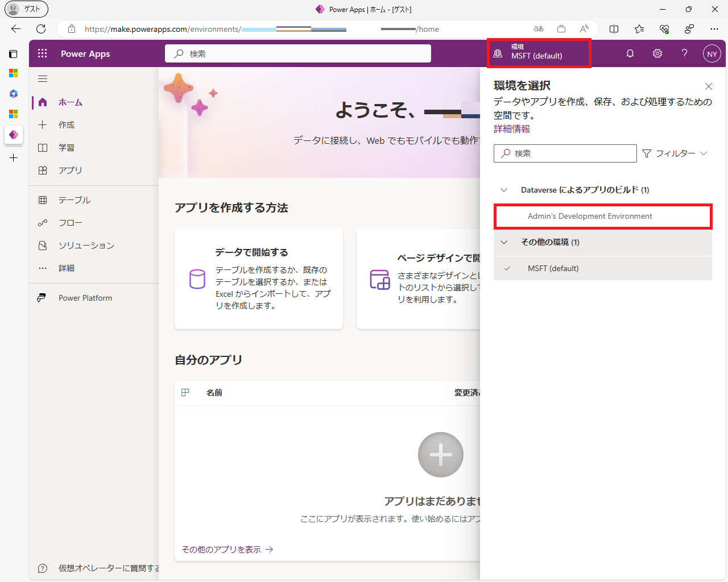The image size is (728, 582).
Task: Click the grid icon beside 名前 column
Action: (185, 393)
